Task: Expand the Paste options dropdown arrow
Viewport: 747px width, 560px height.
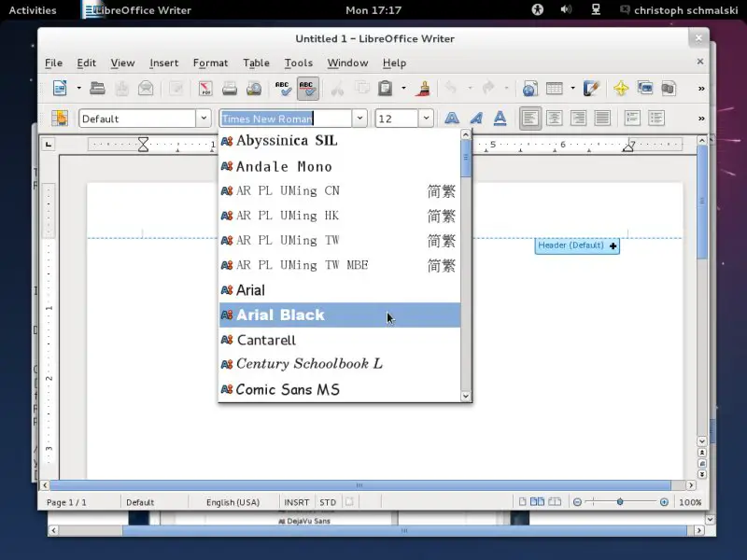Action: click(x=403, y=88)
